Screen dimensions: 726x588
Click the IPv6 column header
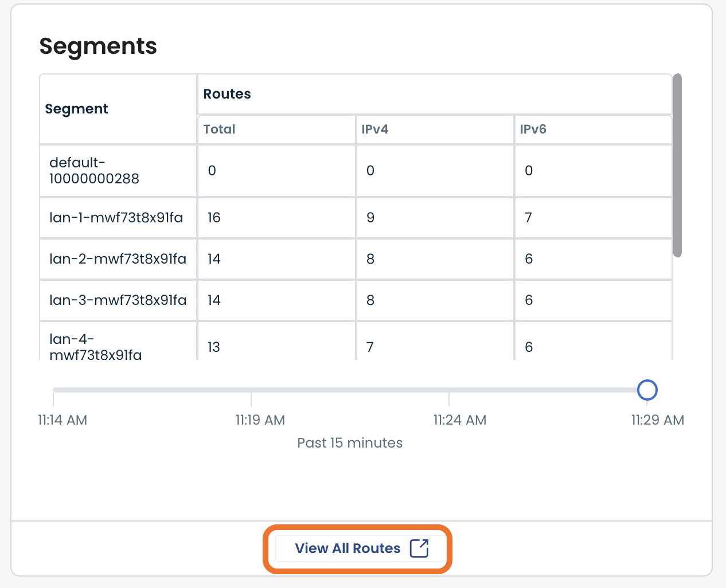coord(593,130)
